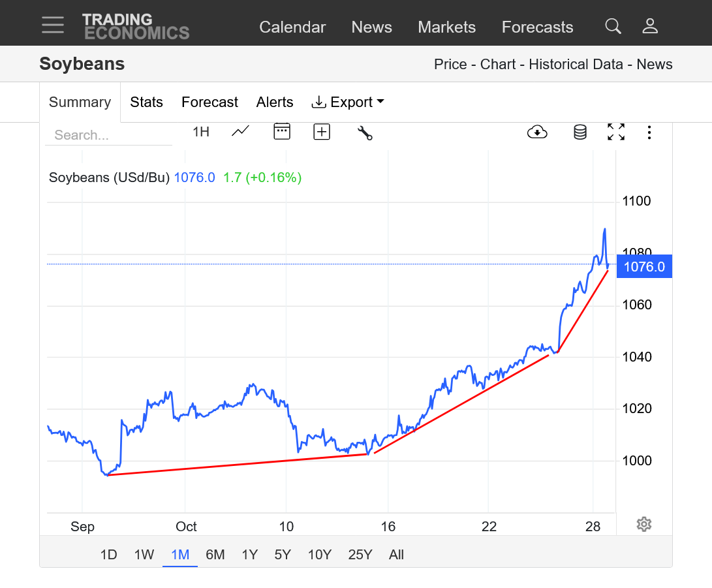Open the calendar date range picker
Image resolution: width=712 pixels, height=588 pixels.
point(281,132)
